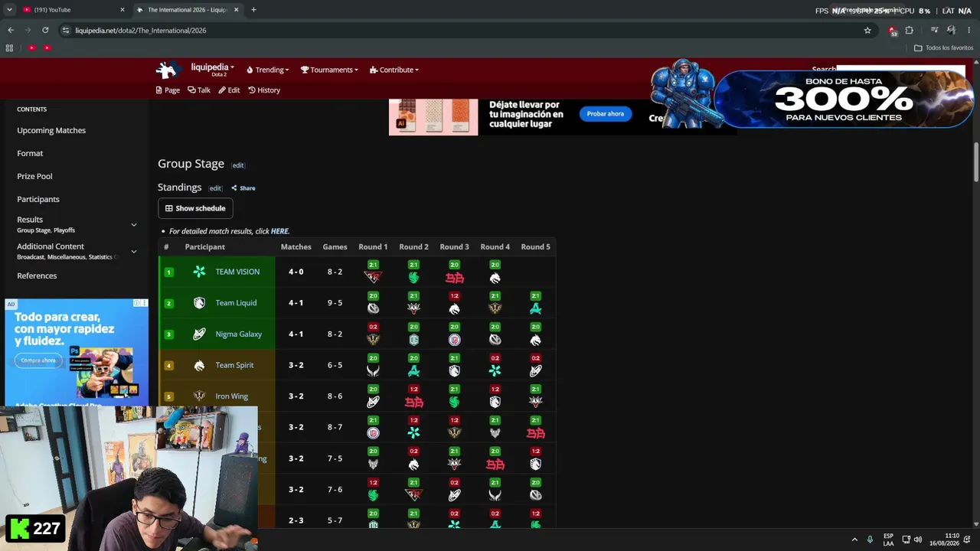This screenshot has height=551, width=980.
Task: Show hidden icons in the system tray
Action: coord(854,540)
